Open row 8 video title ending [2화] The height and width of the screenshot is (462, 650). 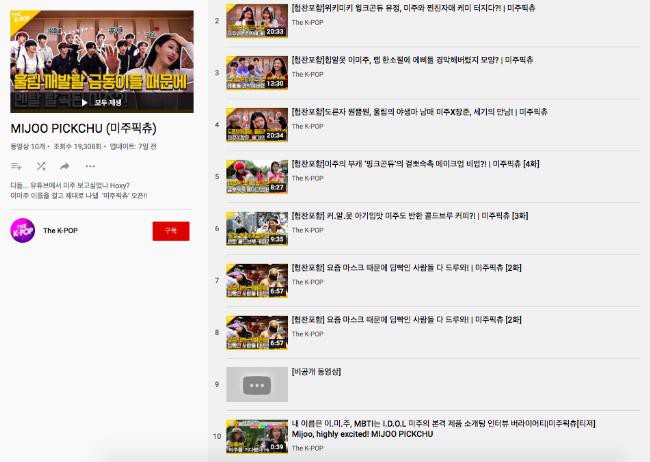tap(407, 319)
